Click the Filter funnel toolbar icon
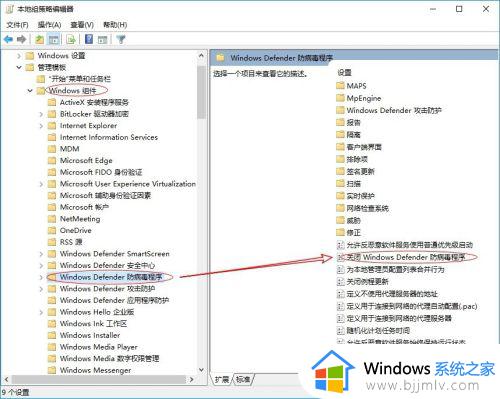The width and height of the screenshot is (500, 399). 121,40
